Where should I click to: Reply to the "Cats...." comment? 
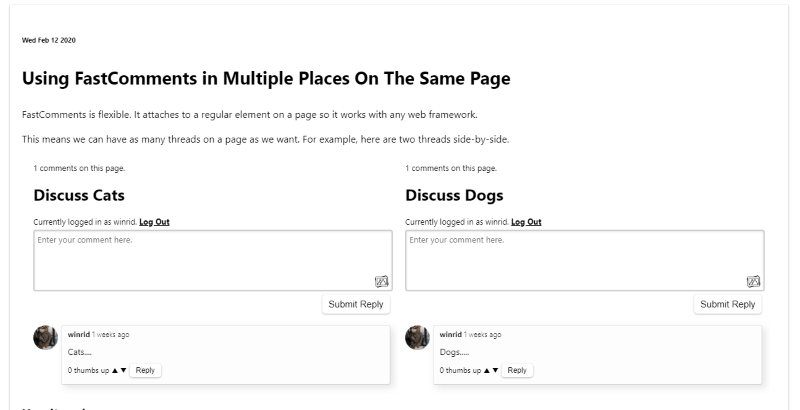145,370
